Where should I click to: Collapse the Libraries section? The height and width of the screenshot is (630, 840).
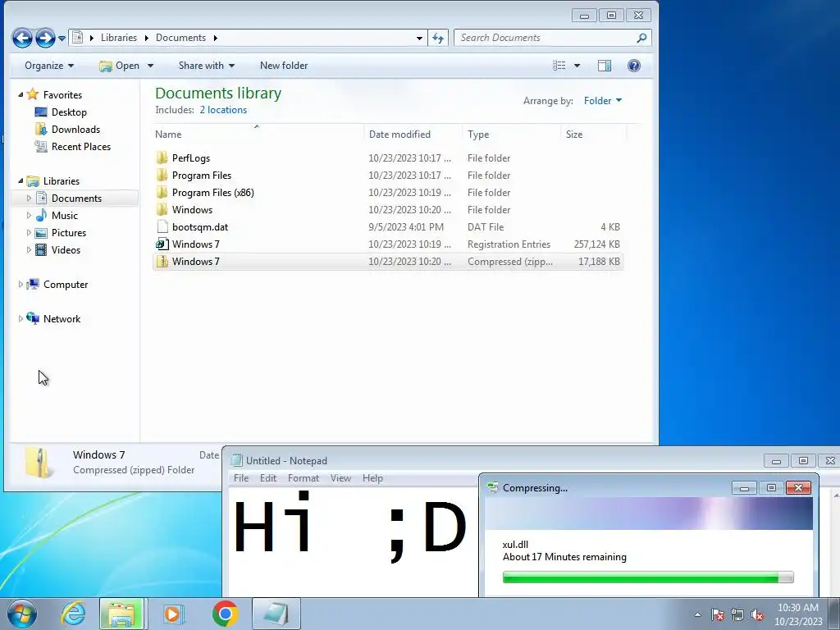click(x=21, y=181)
